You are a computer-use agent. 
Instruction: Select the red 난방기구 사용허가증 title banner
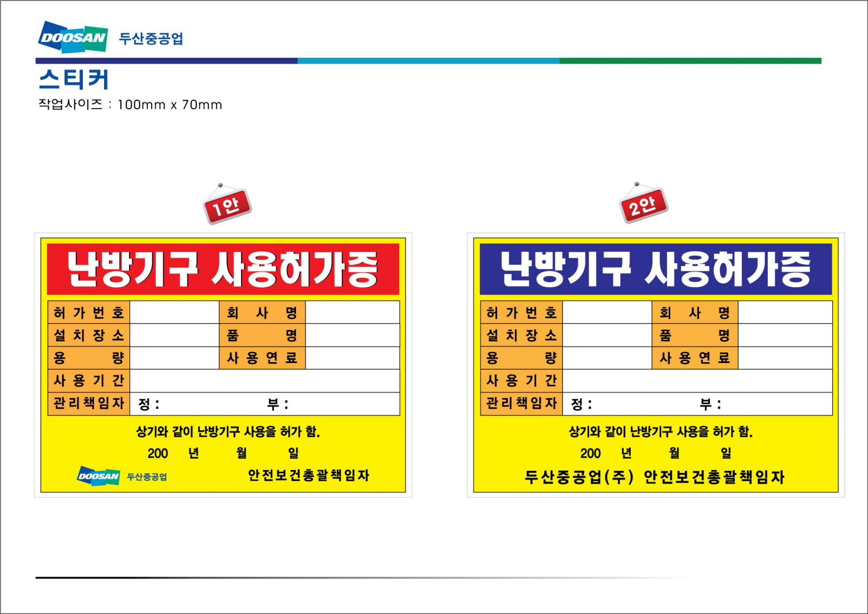[223, 269]
